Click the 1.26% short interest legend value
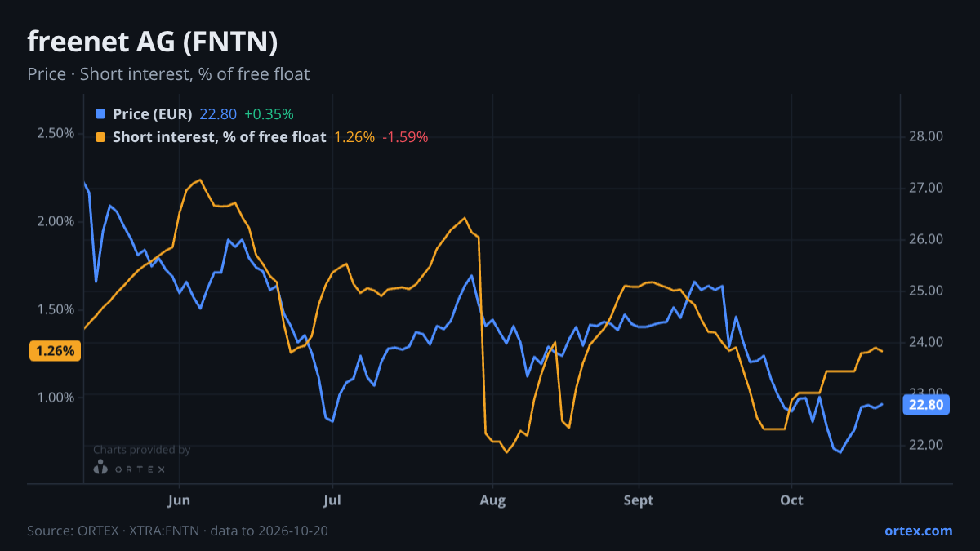Viewport: 980px width, 551px height. click(x=354, y=137)
